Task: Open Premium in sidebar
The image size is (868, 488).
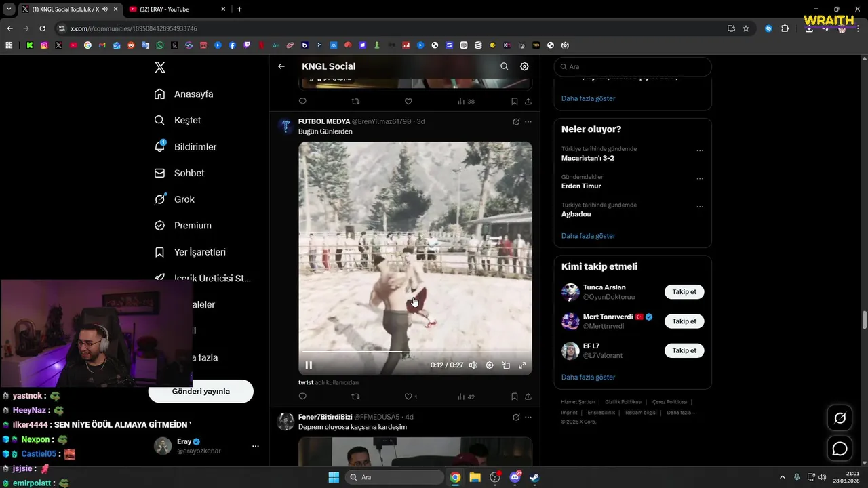Action: (183, 226)
